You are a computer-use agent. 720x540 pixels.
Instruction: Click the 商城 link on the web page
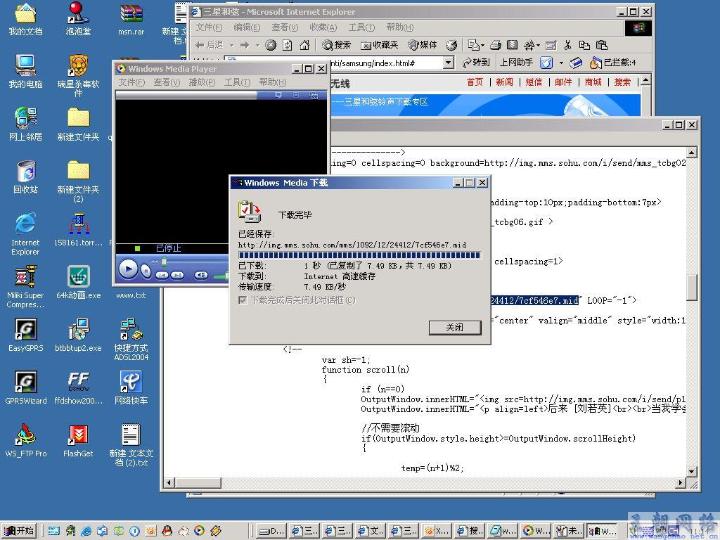(593, 82)
